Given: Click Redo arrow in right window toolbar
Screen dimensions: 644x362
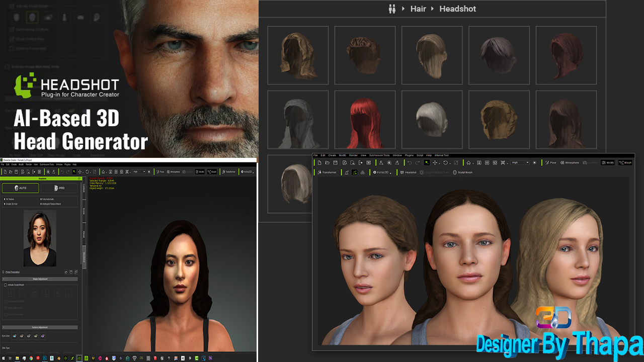Looking at the screenshot, I should click(418, 162).
